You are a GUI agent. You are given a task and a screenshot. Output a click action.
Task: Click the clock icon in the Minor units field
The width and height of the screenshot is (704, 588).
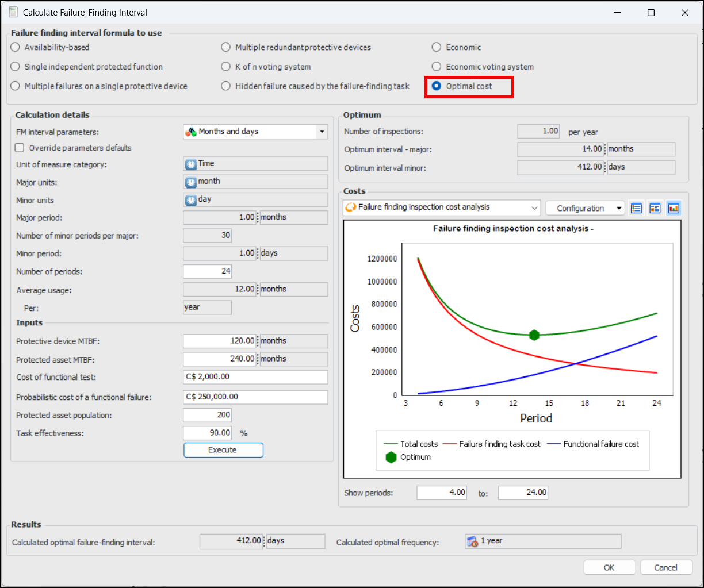[x=191, y=199]
